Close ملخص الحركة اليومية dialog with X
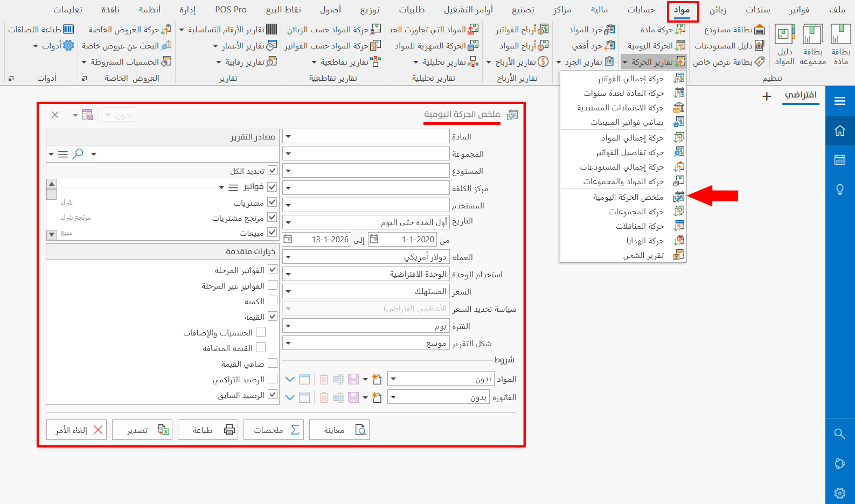The image size is (855, 504). (55, 115)
